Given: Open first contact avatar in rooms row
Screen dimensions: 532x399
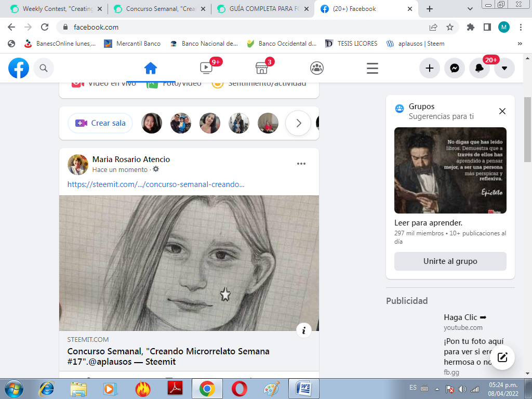Looking at the screenshot, I should click(151, 123).
